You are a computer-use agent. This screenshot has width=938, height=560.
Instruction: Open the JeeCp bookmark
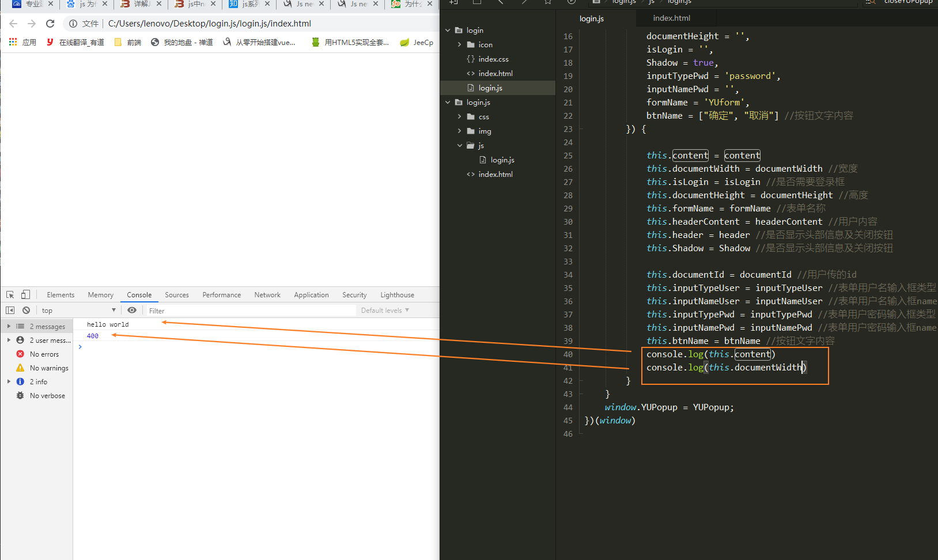417,42
